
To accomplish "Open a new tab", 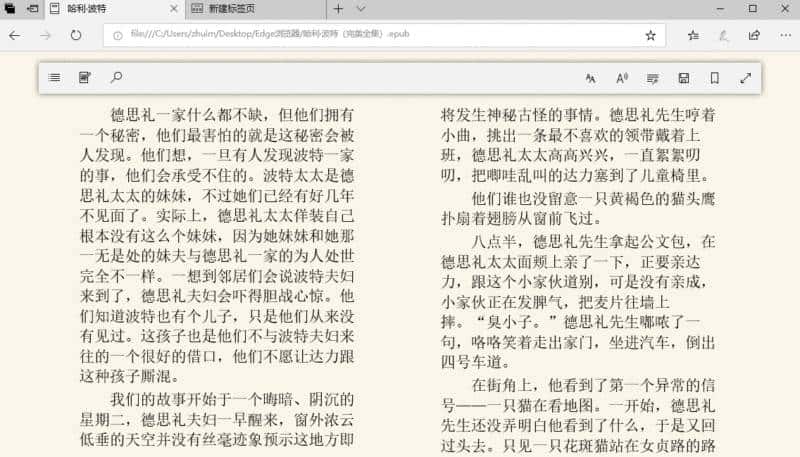I will [x=338, y=9].
